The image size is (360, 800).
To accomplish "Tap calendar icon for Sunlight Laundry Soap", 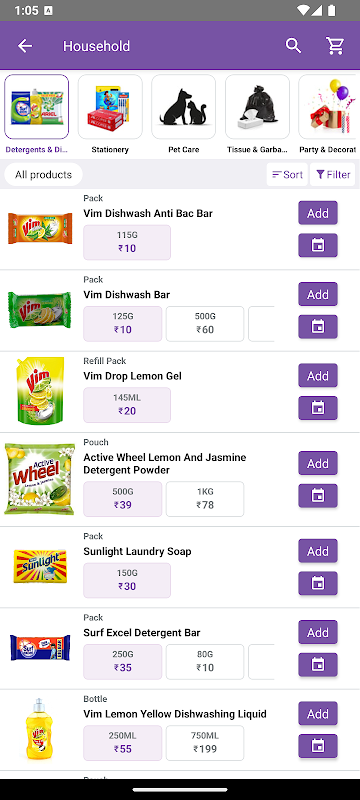I will (318, 583).
